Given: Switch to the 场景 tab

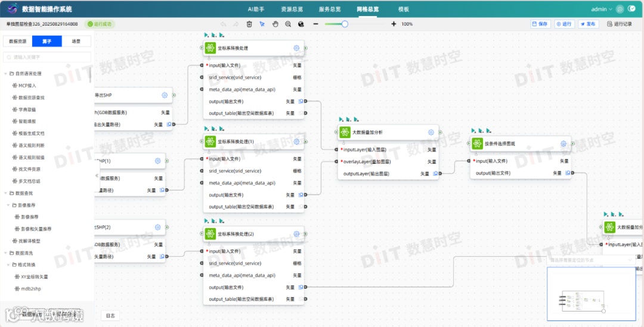Looking at the screenshot, I should coord(76,41).
